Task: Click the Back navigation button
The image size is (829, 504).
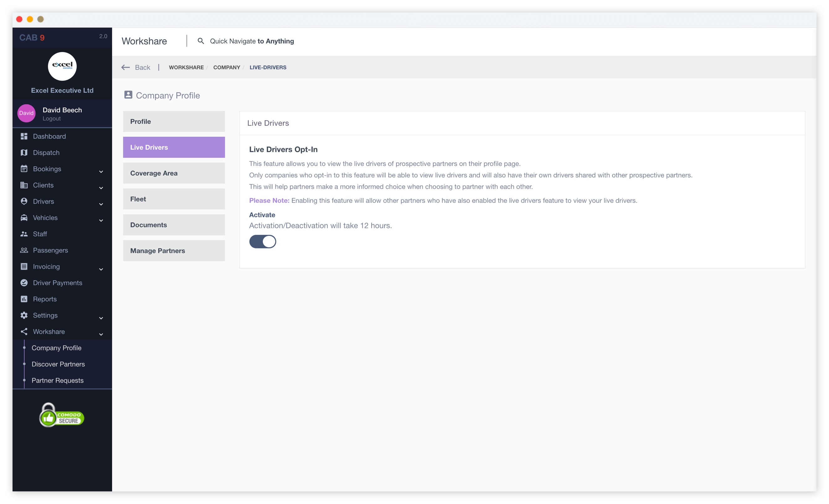Action: (x=137, y=67)
